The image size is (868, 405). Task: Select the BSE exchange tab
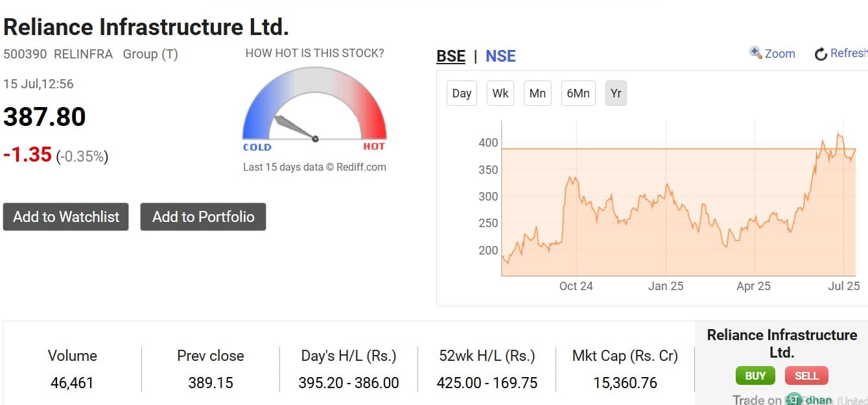click(451, 56)
